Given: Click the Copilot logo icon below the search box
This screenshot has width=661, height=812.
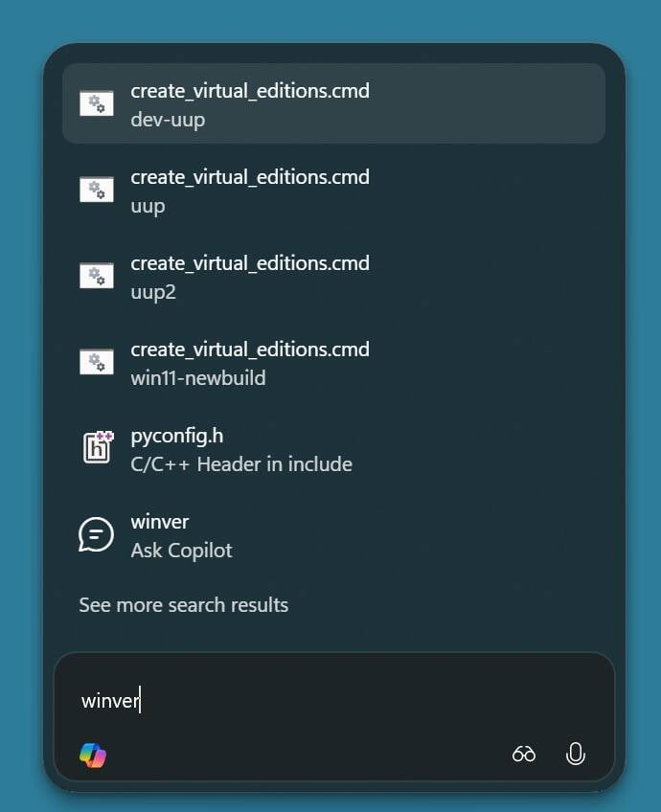Looking at the screenshot, I should coord(93,755).
